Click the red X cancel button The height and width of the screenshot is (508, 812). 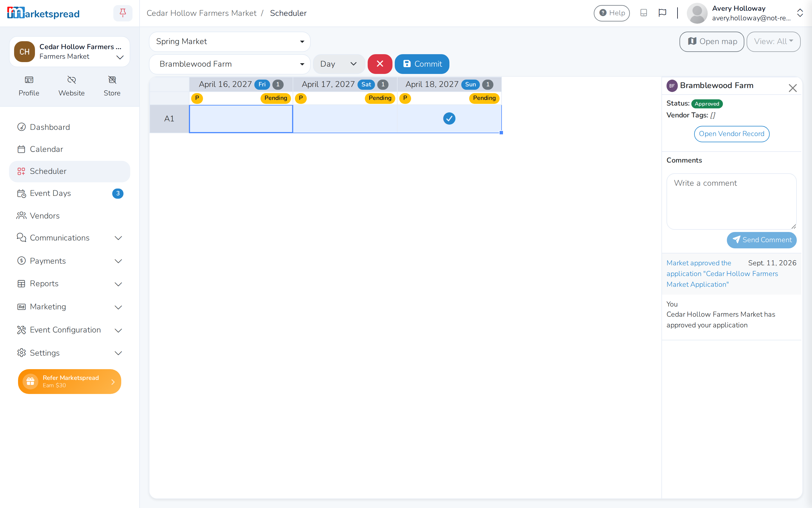pyautogui.click(x=380, y=64)
